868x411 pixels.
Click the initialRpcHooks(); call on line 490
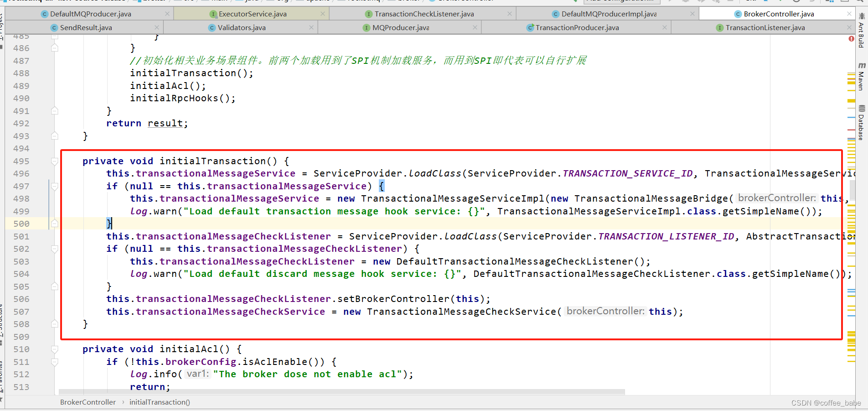click(x=183, y=99)
